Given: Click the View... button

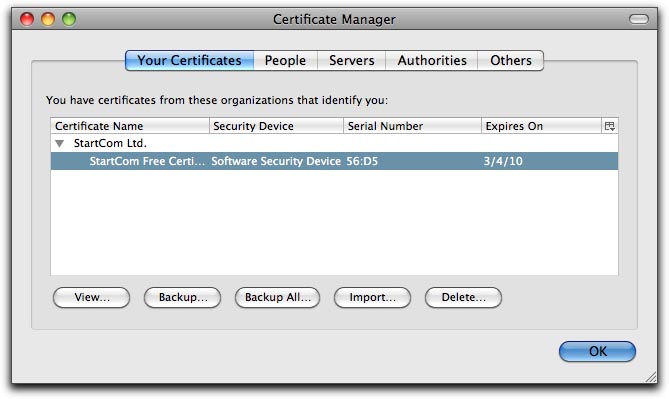Looking at the screenshot, I should pos(92,297).
